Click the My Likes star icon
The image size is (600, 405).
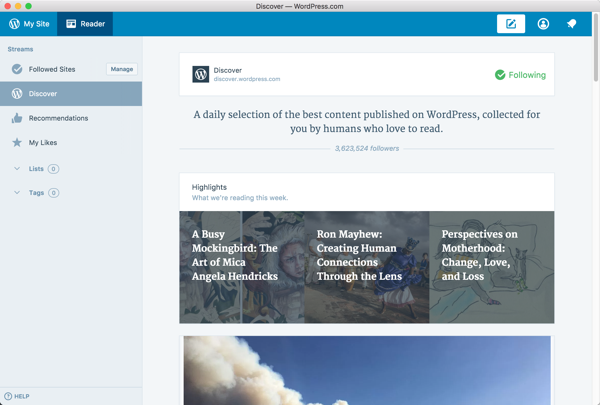click(x=17, y=142)
